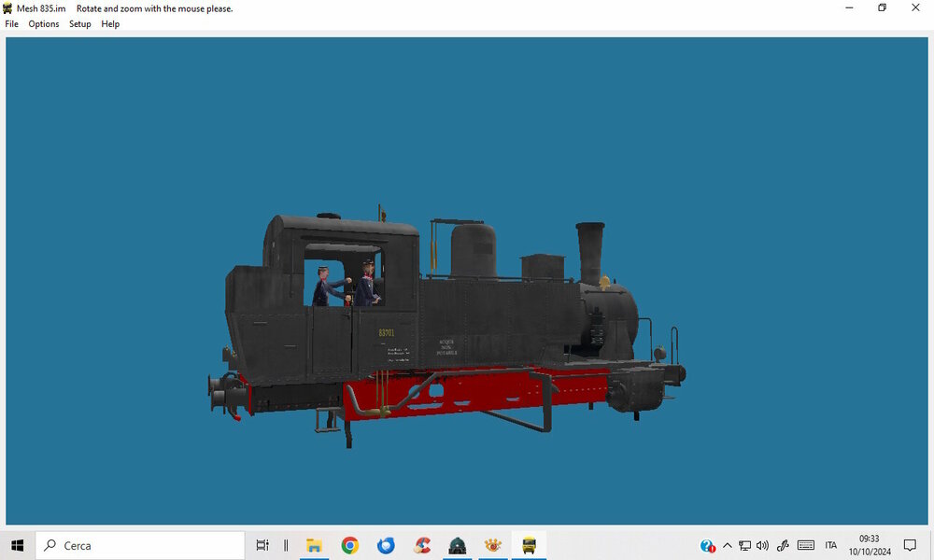The height and width of the screenshot is (560, 934).
Task: Open the Options menu
Action: coord(44,24)
